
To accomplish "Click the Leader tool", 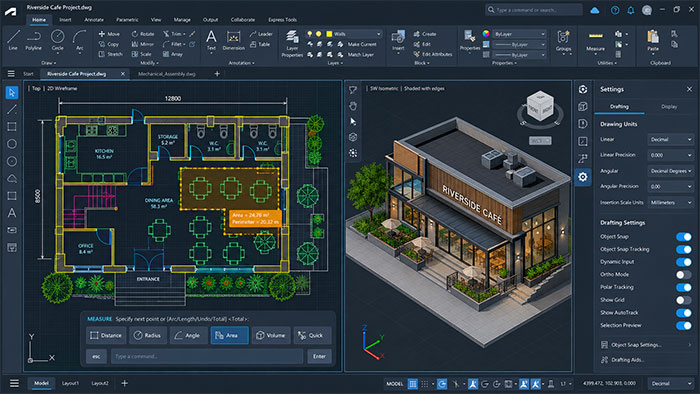I will [261, 34].
